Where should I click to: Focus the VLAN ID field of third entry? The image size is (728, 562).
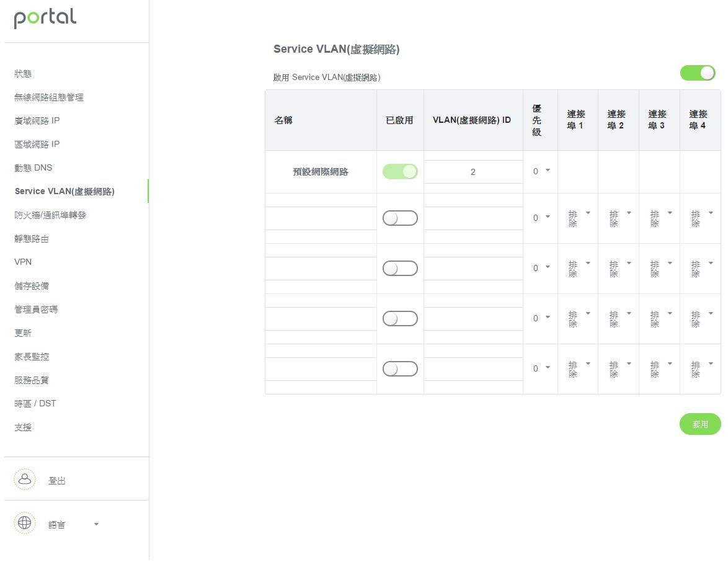pyautogui.click(x=473, y=269)
